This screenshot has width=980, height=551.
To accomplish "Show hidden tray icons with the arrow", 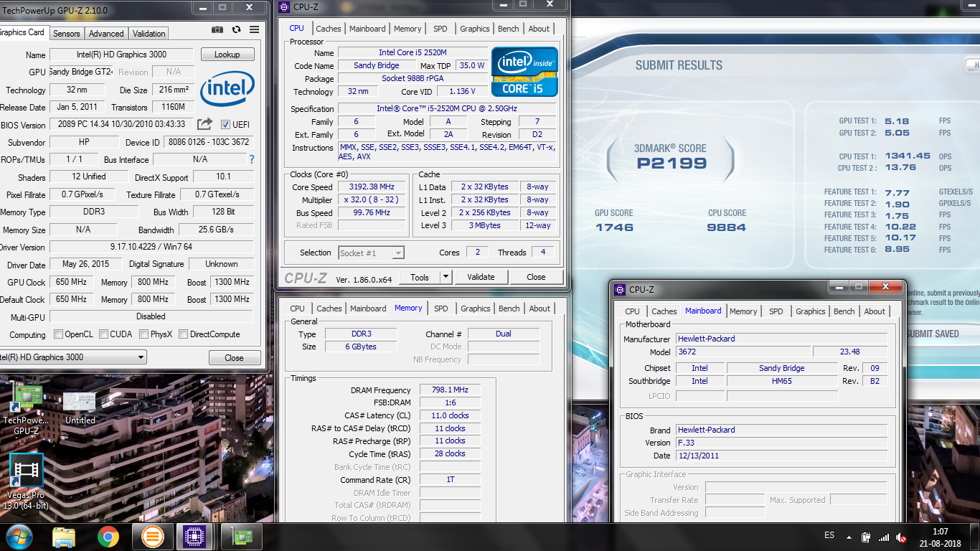I will pos(849,537).
